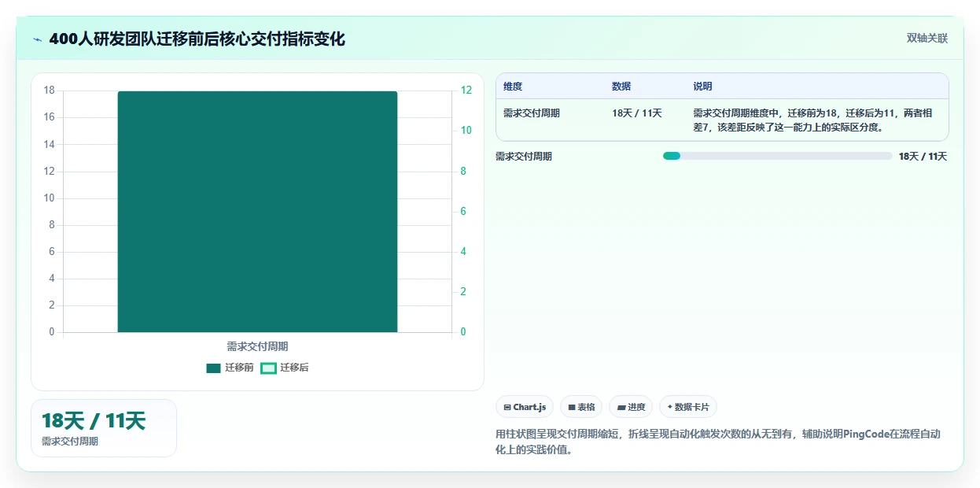Click the 需求交付周期 x-axis label
980x488 pixels.
257,346
